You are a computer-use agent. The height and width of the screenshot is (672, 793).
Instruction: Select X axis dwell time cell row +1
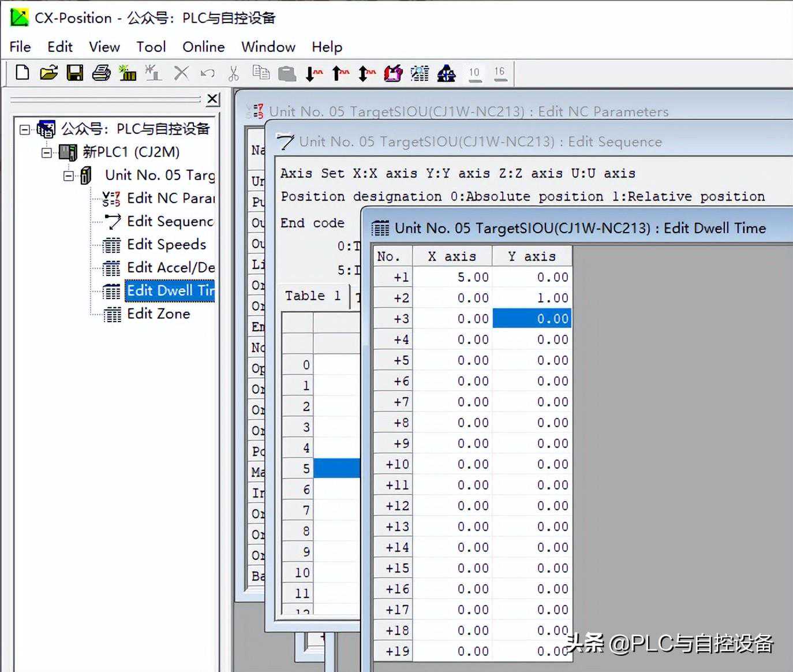pos(452,277)
